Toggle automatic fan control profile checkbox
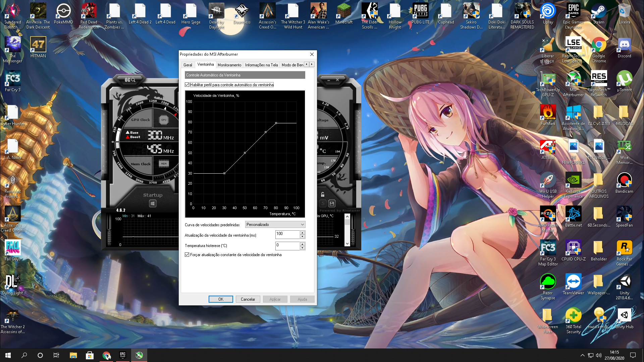 [x=187, y=85]
